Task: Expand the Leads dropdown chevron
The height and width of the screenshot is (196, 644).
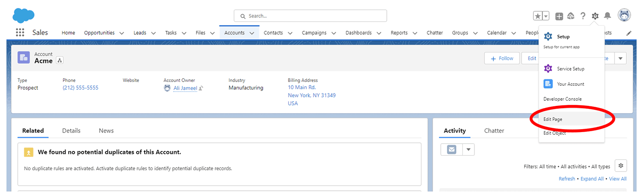Action: point(153,33)
